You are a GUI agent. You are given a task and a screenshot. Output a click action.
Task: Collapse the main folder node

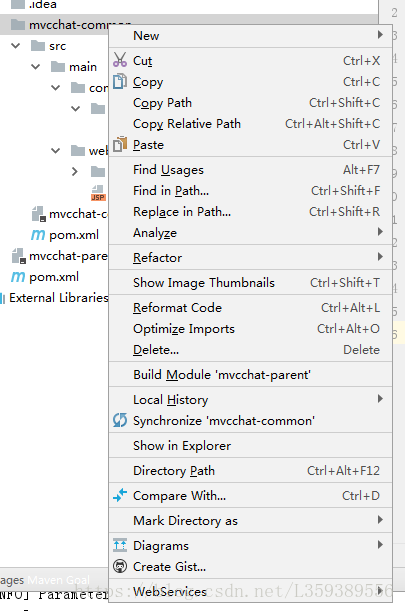click(35, 67)
